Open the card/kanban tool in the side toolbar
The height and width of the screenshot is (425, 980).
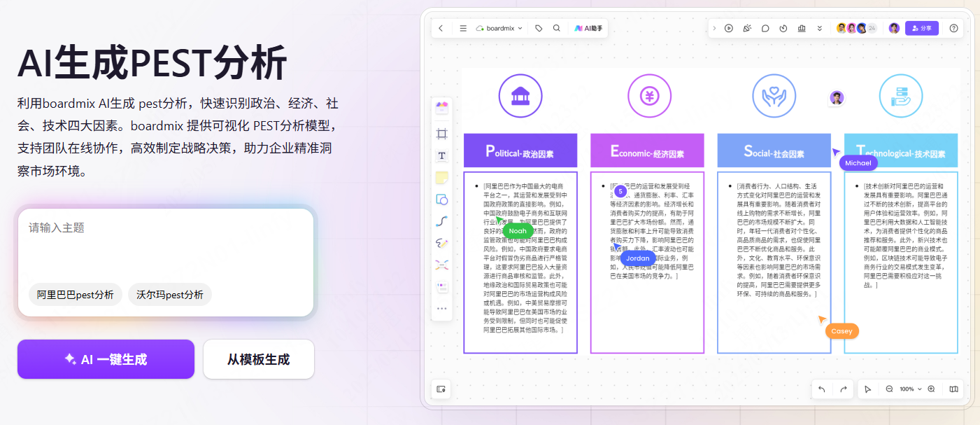click(x=442, y=286)
